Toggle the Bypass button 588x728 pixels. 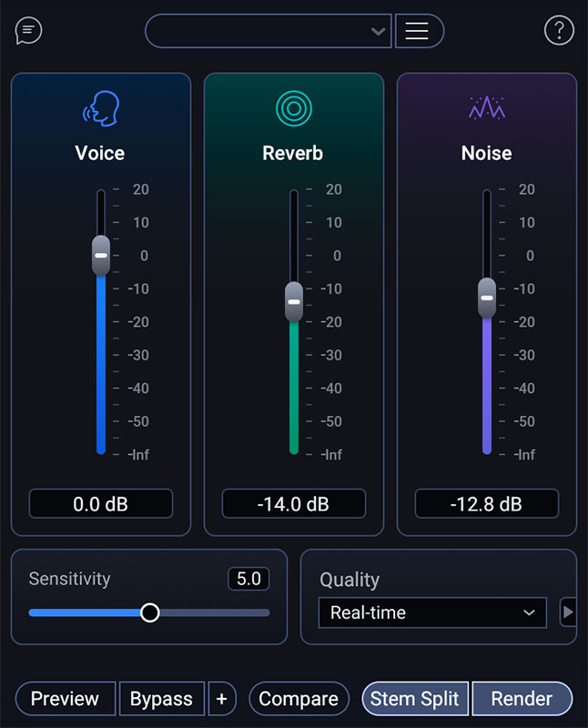click(161, 699)
